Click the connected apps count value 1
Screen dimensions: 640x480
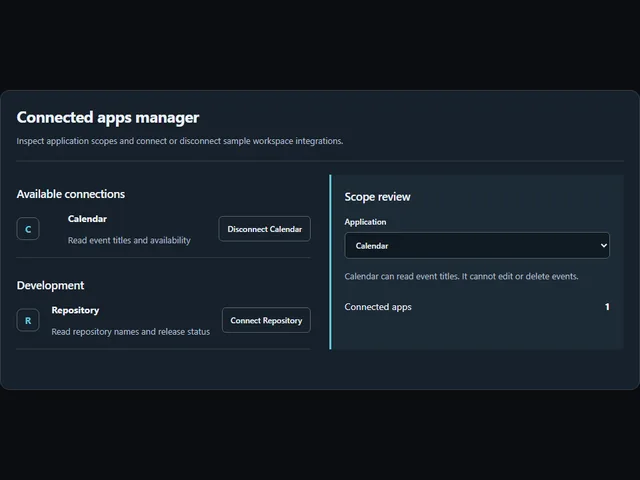(607, 307)
